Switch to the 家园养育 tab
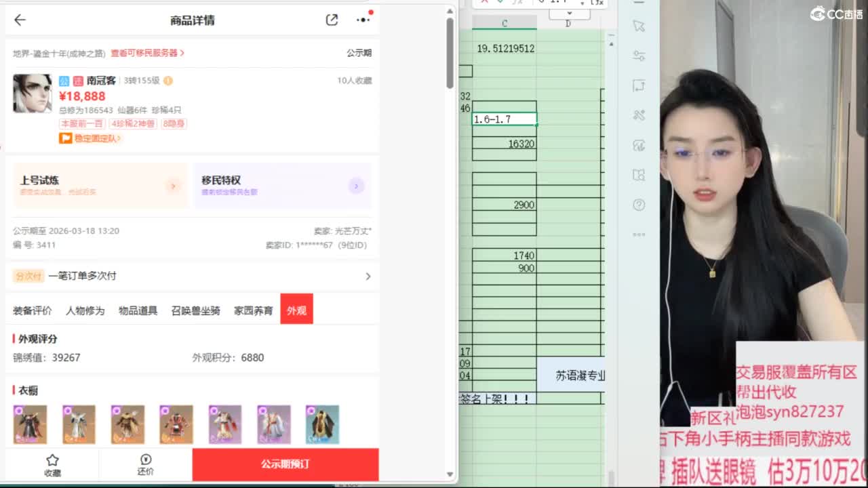The image size is (868, 488). click(x=254, y=310)
